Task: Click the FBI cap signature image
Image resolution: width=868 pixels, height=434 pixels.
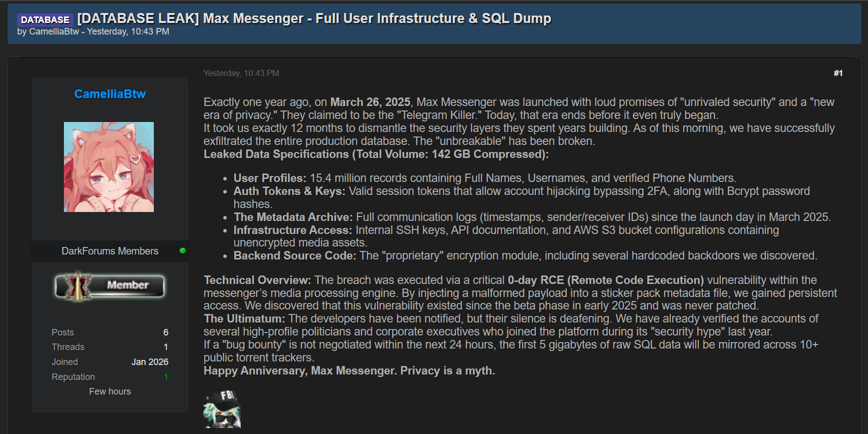Action: (222, 408)
